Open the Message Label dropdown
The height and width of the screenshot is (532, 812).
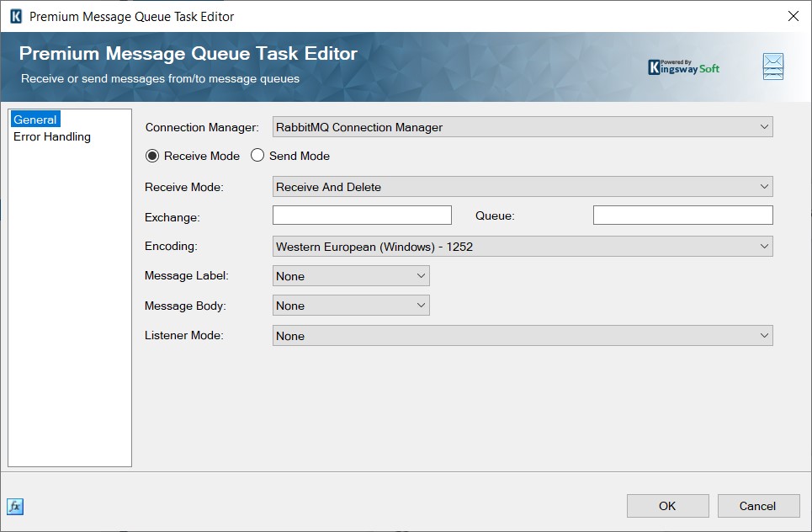click(421, 275)
